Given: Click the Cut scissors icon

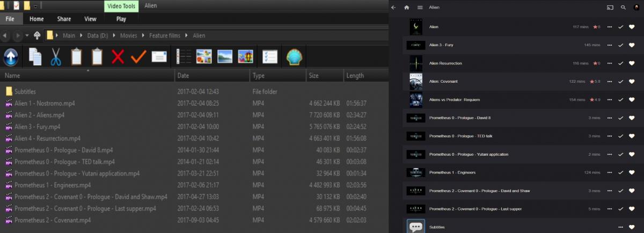Looking at the screenshot, I should (x=56, y=56).
